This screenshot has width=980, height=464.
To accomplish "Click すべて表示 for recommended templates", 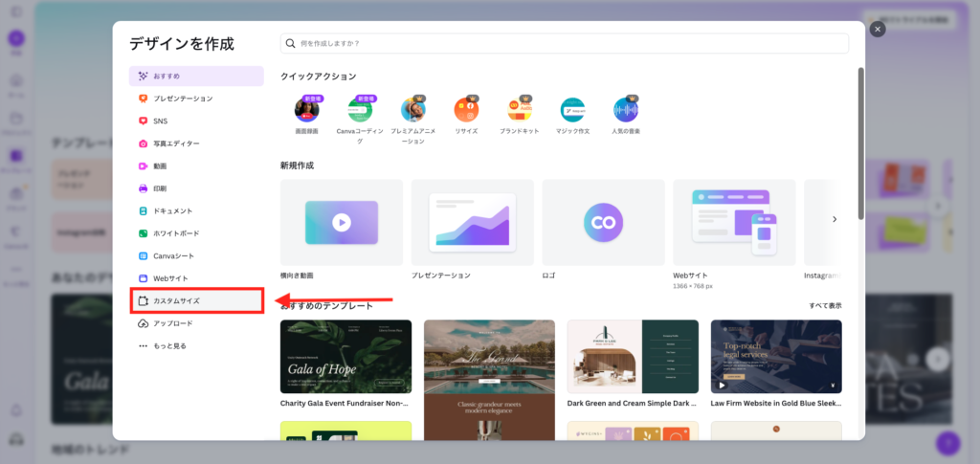I will point(825,306).
